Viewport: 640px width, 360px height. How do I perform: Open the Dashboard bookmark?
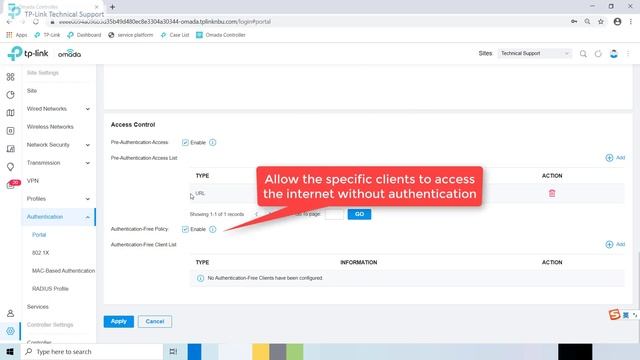(84, 35)
